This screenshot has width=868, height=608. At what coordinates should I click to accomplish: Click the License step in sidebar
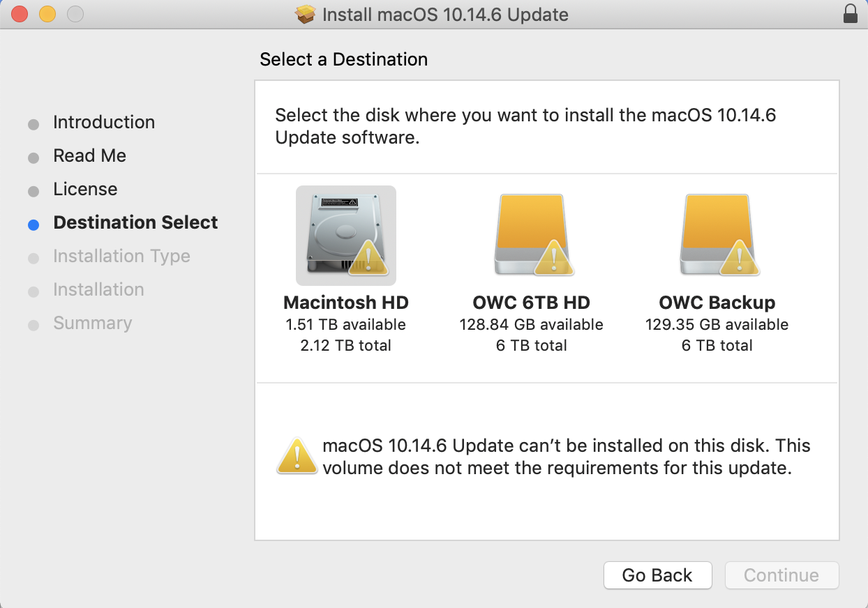pos(85,189)
